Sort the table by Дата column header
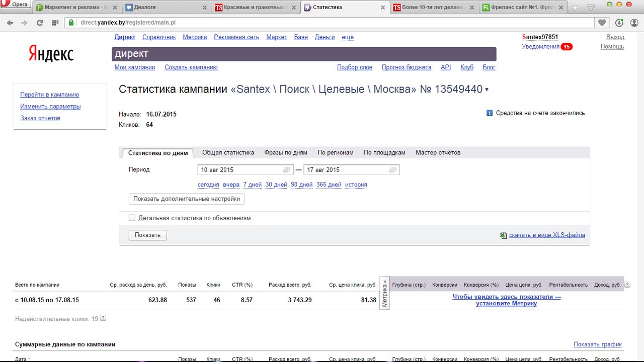 coord(22,359)
